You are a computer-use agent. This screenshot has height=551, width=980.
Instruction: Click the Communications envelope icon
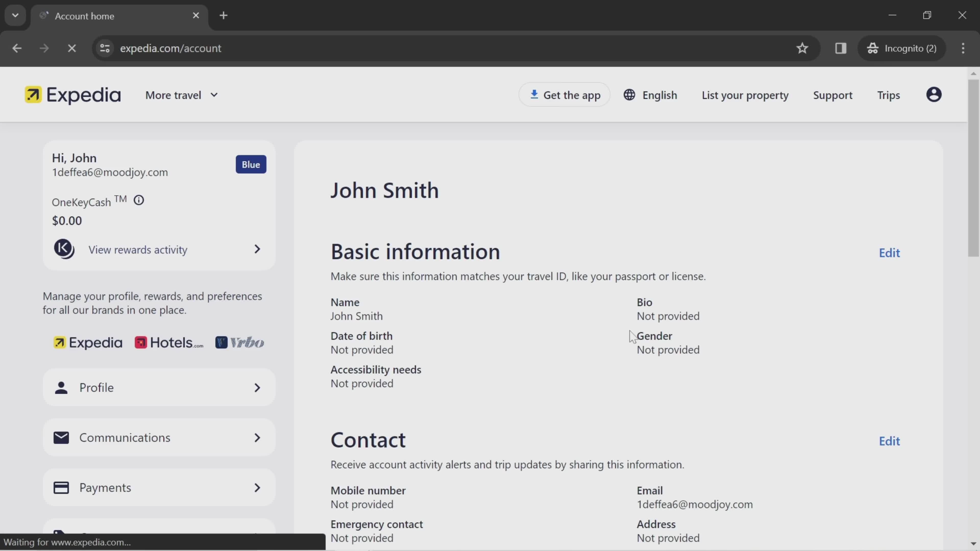(x=61, y=438)
